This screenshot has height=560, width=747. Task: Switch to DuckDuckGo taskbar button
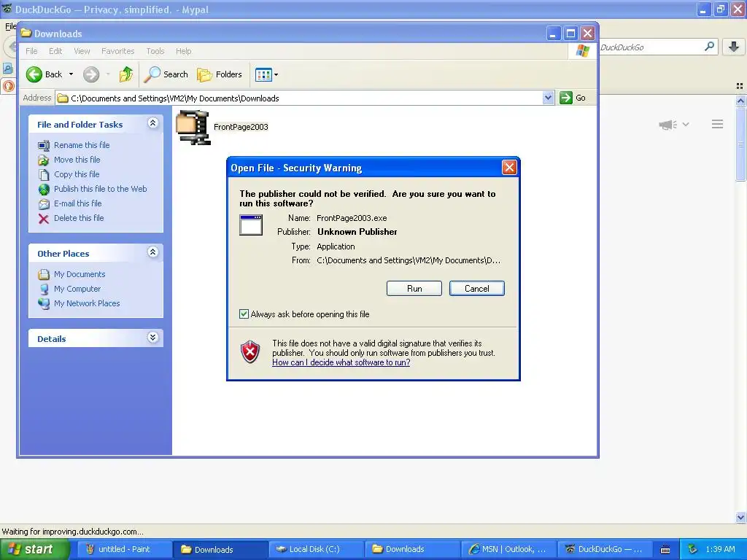coord(603,549)
